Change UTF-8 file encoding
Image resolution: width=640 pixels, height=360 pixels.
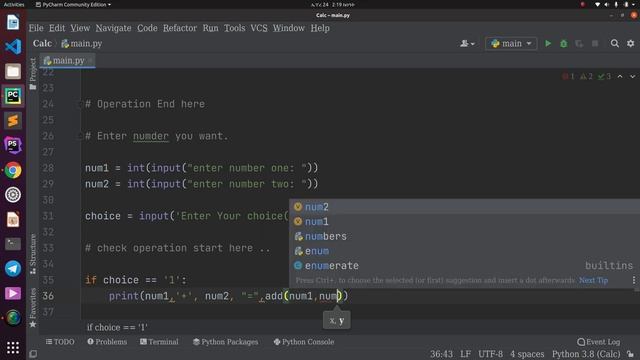490,354
